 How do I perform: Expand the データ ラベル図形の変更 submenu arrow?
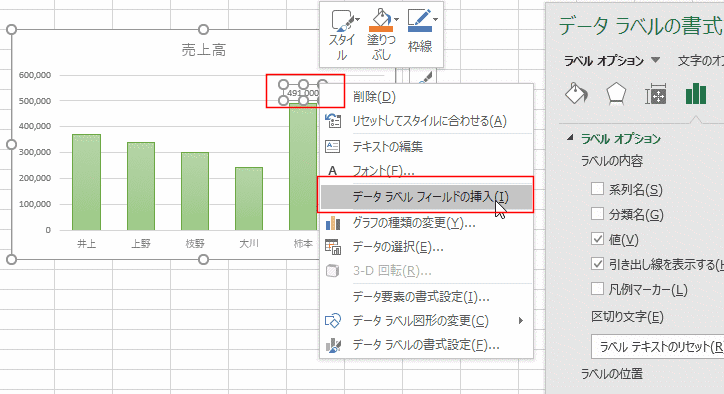521,321
